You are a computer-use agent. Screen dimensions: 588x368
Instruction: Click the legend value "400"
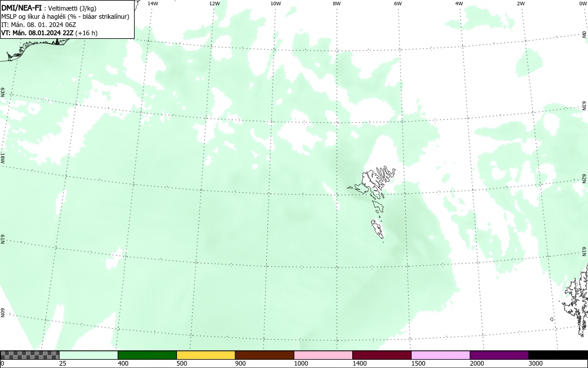click(123, 363)
